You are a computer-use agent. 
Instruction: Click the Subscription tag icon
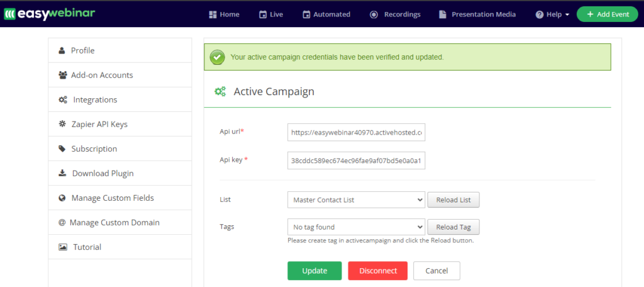[62, 149]
